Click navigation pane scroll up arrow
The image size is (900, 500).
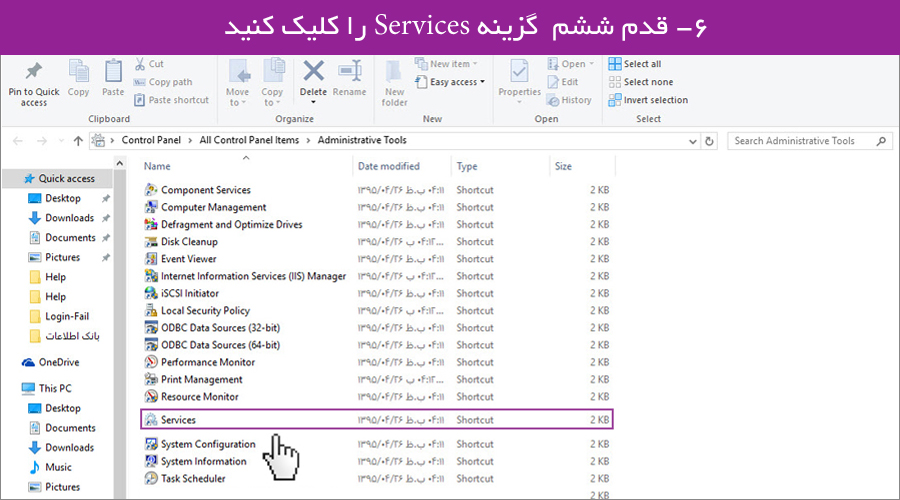pyautogui.click(x=119, y=164)
